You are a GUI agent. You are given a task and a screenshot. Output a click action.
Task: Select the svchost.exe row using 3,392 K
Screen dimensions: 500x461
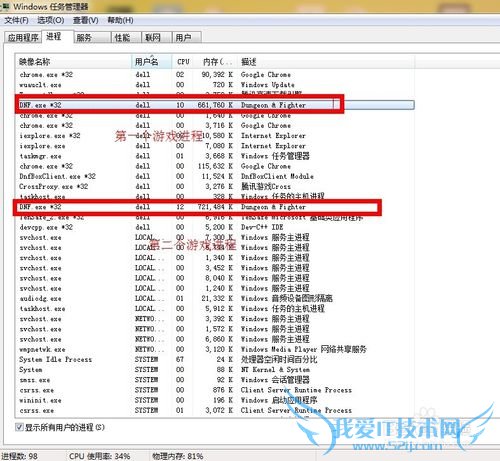pyautogui.click(x=215, y=319)
